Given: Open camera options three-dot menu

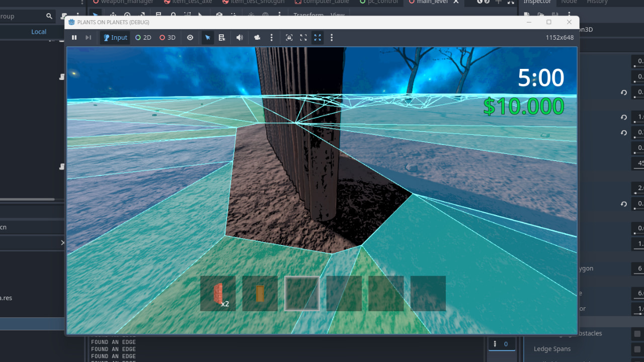Looking at the screenshot, I should (x=272, y=38).
